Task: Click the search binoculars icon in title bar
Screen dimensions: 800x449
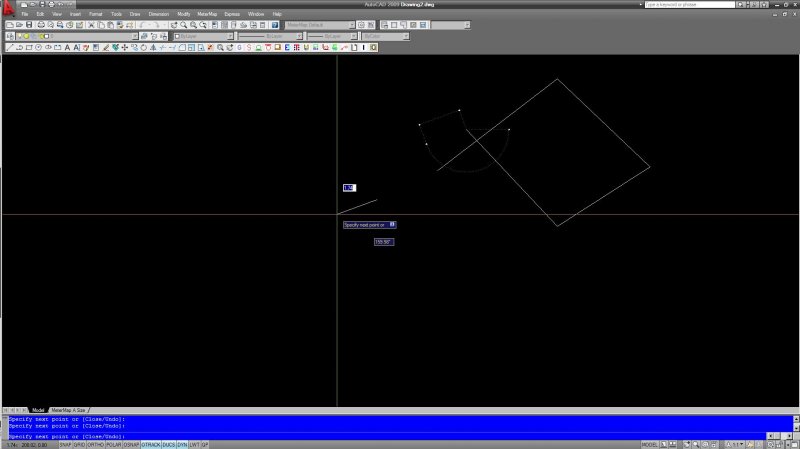Action: click(740, 5)
